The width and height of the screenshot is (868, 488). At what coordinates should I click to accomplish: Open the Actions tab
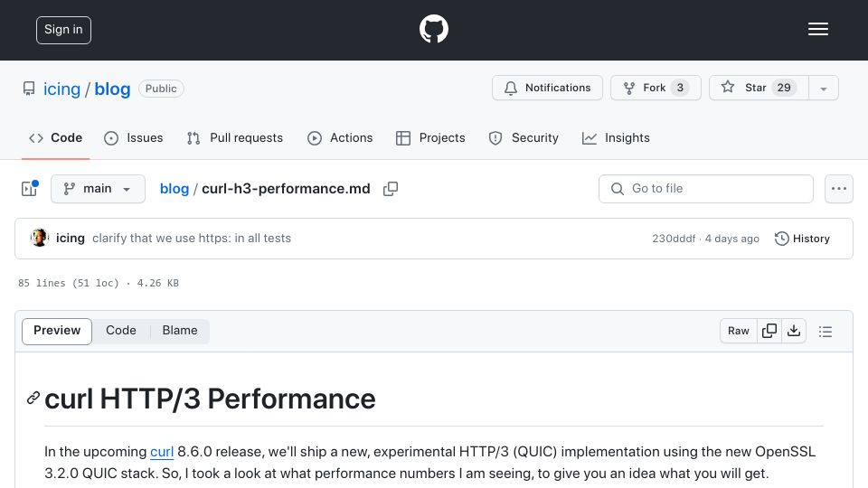[340, 137]
